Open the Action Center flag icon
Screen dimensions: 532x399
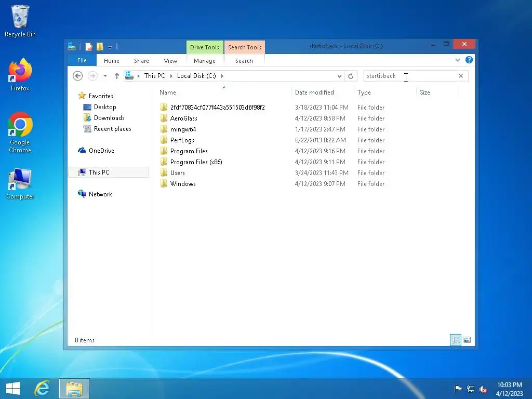point(458,389)
